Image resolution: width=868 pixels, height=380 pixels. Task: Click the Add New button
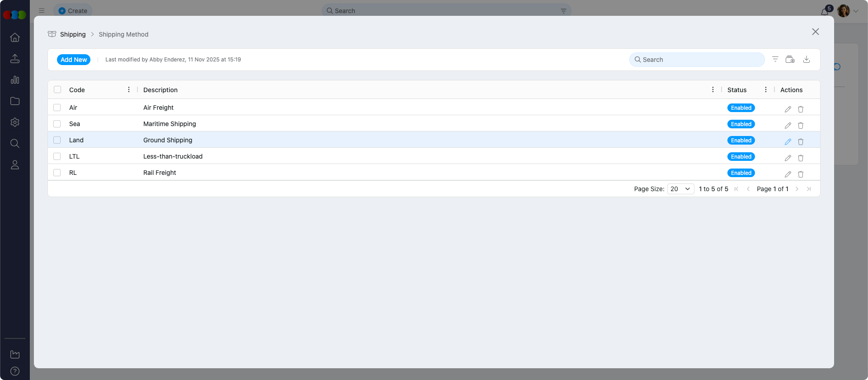(x=74, y=60)
